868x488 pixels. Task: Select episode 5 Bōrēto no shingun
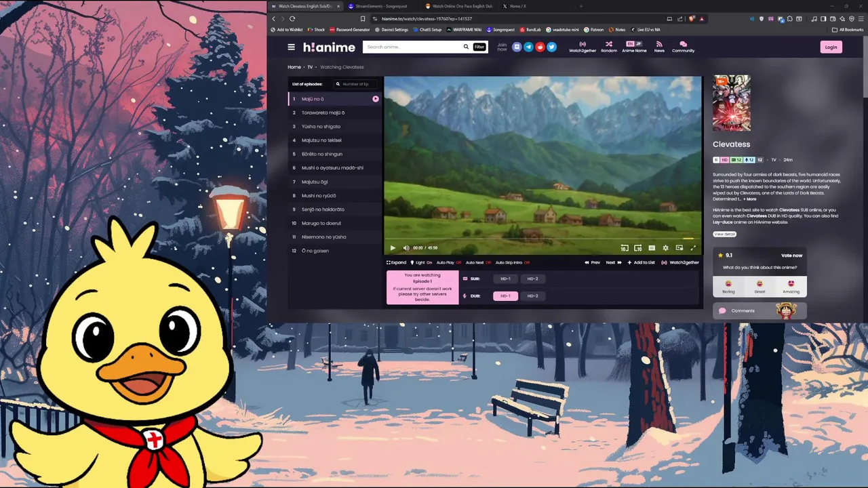(x=334, y=154)
